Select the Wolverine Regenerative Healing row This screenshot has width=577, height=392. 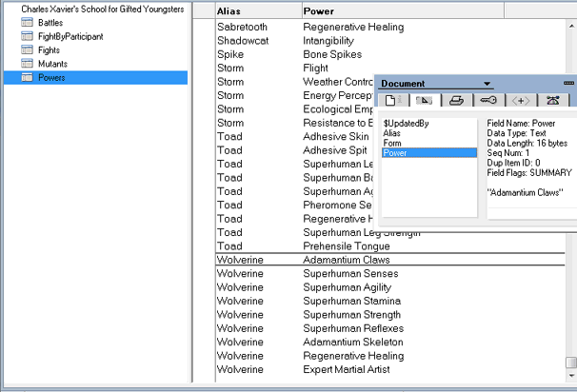[390, 356]
